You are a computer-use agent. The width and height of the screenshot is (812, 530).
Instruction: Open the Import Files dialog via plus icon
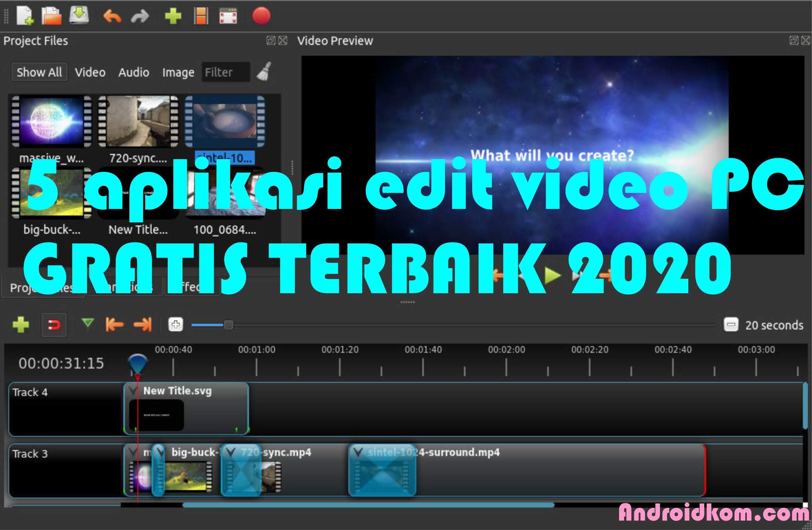173,16
